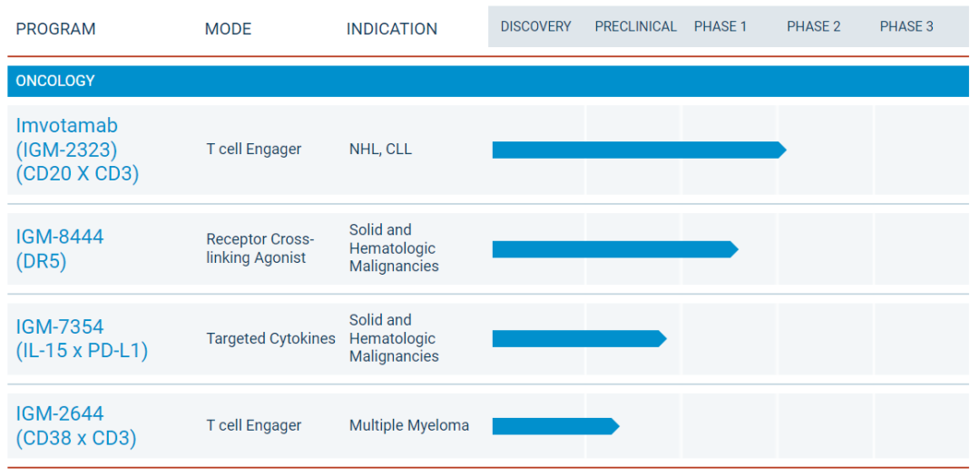
Task: Click the IGM-7354 progress bar
Action: tap(578, 338)
